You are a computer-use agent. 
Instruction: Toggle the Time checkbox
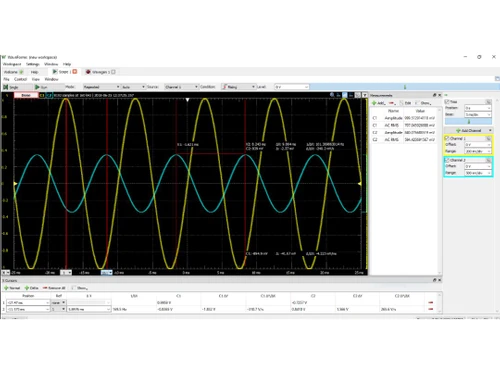pos(447,102)
